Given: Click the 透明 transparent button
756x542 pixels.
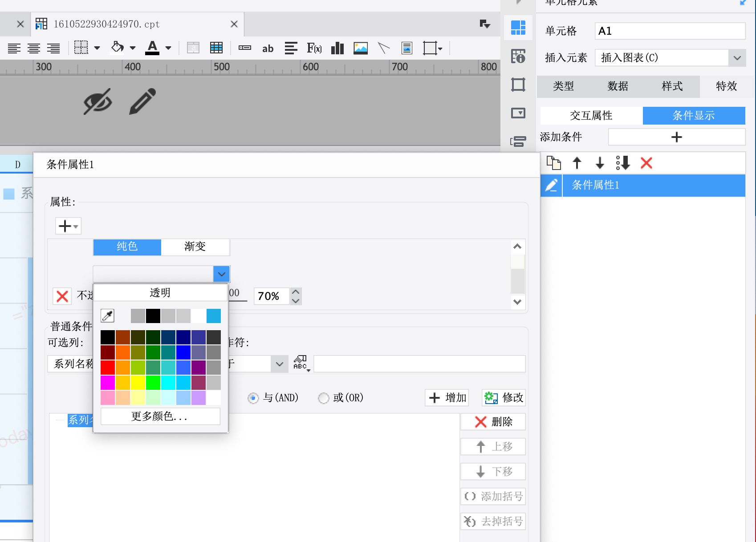Looking at the screenshot, I should click(160, 293).
